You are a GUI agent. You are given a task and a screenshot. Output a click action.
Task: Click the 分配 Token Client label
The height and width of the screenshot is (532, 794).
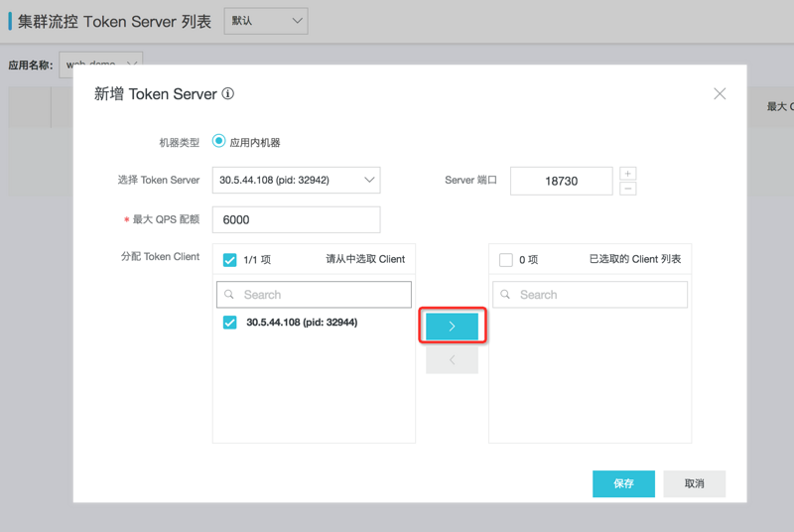tap(160, 257)
